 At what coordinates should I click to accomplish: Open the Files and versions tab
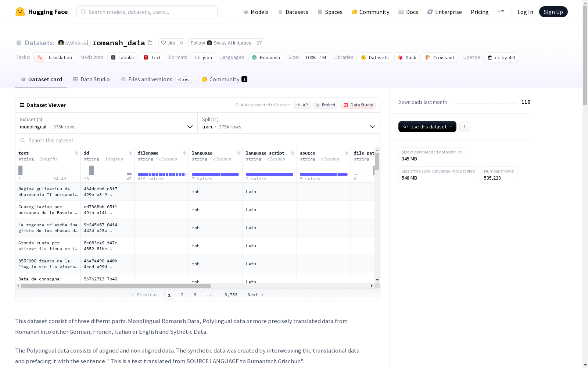(x=155, y=79)
